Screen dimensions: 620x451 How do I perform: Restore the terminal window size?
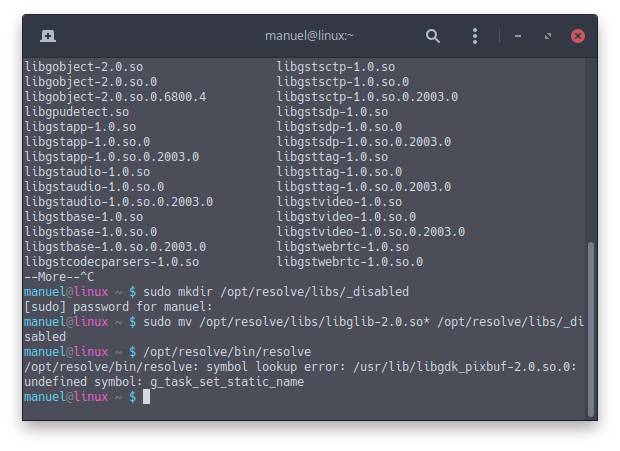548,36
